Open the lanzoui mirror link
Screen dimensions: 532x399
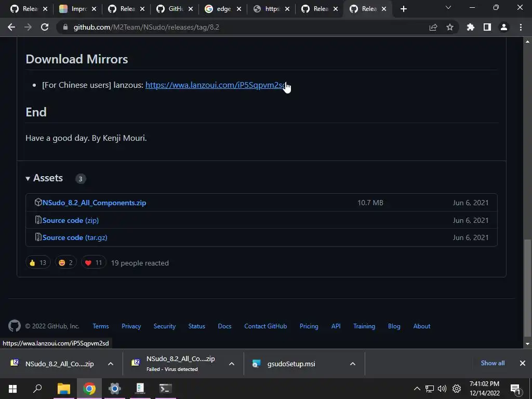tap(217, 85)
